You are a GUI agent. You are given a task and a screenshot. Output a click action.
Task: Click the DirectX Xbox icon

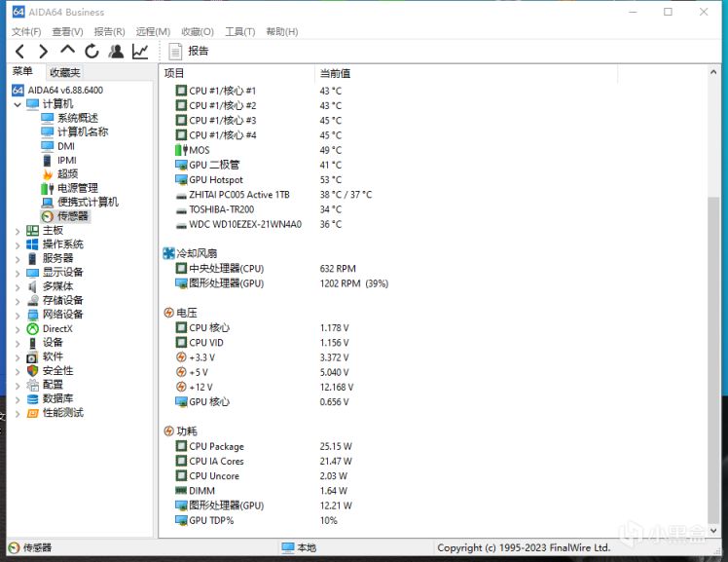32,329
